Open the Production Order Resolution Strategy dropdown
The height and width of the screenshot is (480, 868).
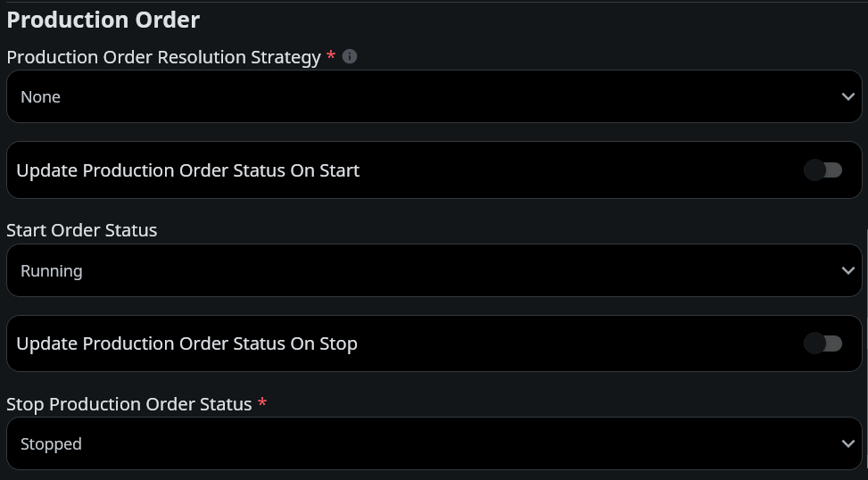click(434, 96)
